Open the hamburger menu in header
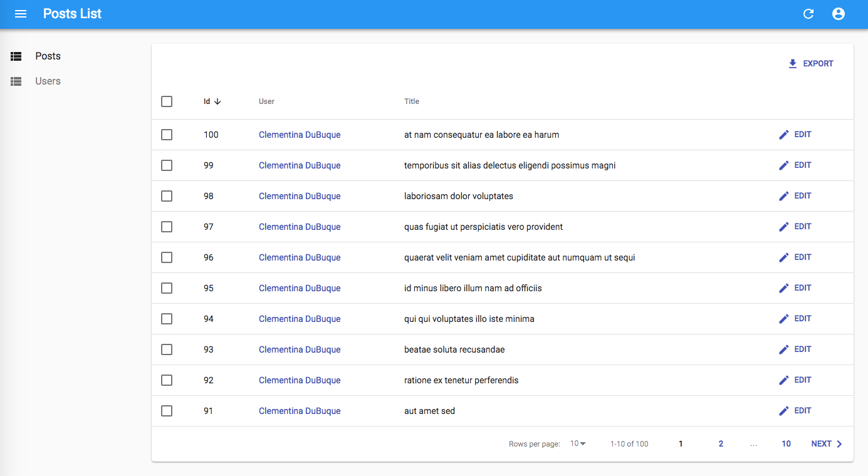This screenshot has height=476, width=868. coord(21,14)
